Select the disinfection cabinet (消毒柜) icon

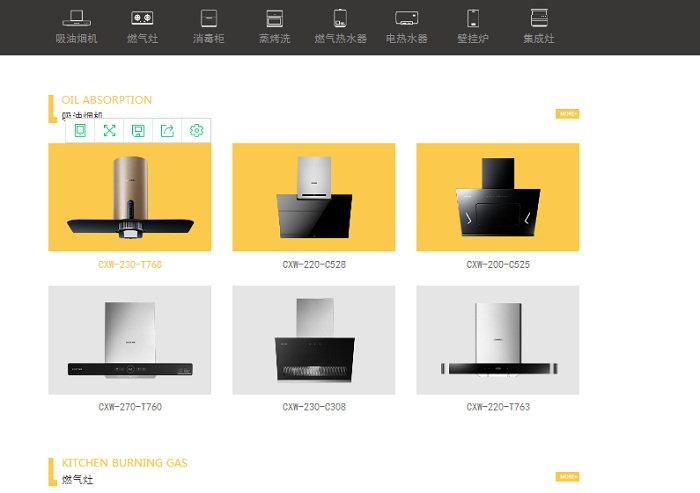click(x=208, y=18)
